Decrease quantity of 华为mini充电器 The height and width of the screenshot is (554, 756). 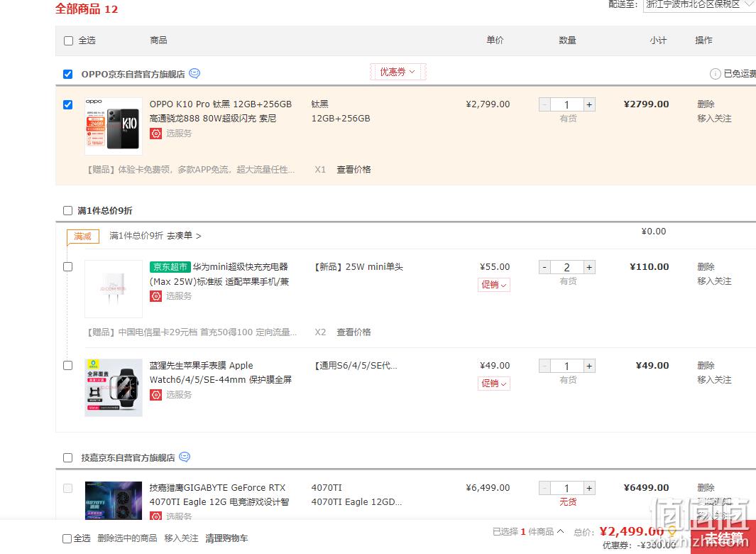click(x=545, y=267)
